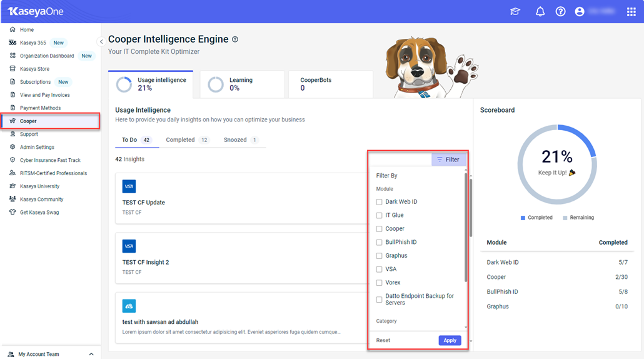This screenshot has width=644, height=359.
Task: Click the Cooper 2/30 scoreboard row
Action: click(557, 277)
